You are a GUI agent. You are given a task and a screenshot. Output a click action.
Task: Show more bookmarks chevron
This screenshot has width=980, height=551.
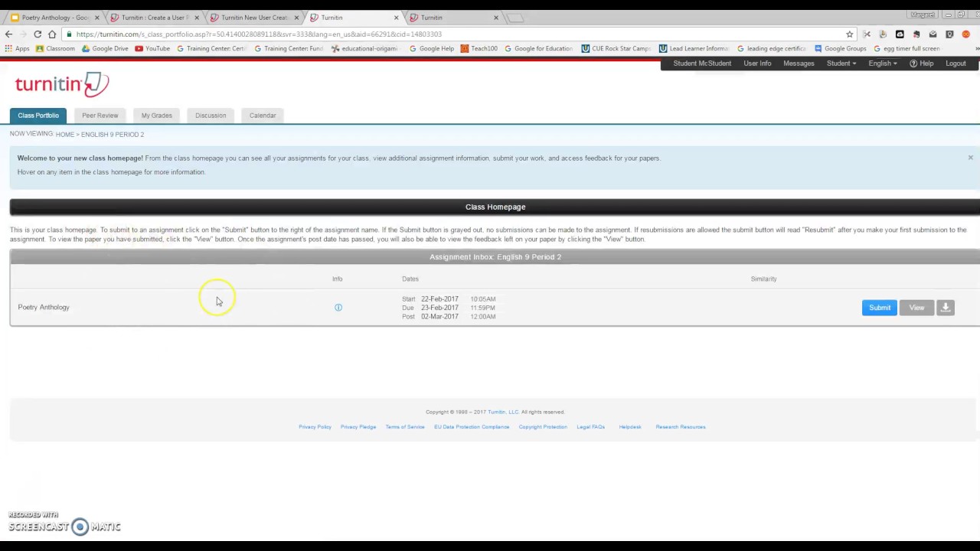pyautogui.click(x=976, y=48)
